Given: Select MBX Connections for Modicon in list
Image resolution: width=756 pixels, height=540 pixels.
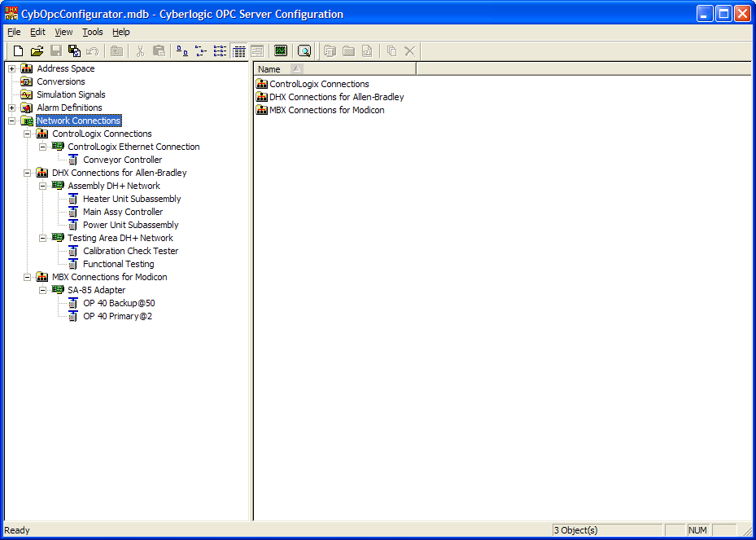Looking at the screenshot, I should (x=326, y=110).
